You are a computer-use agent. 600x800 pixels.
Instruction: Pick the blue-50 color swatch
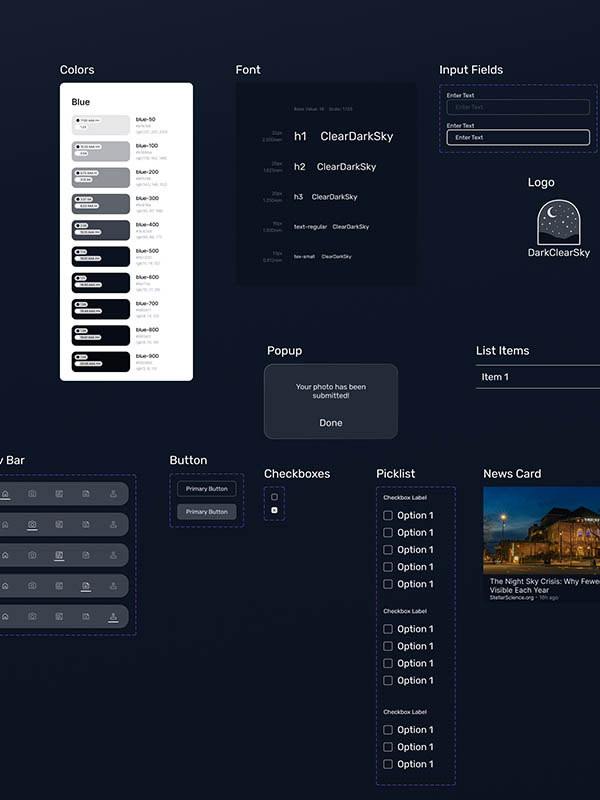[x=101, y=125]
